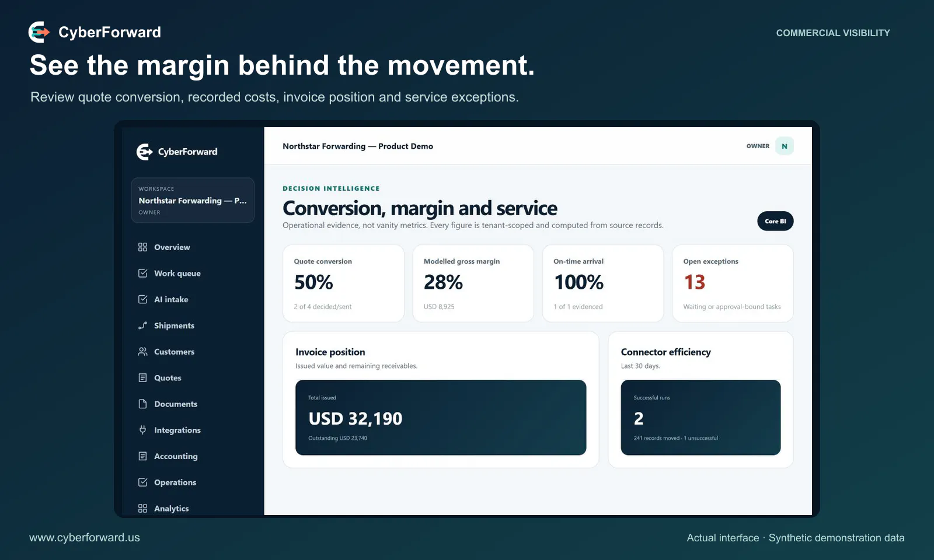Open the owner avatar N
This screenshot has height=560, width=934.
click(x=785, y=146)
